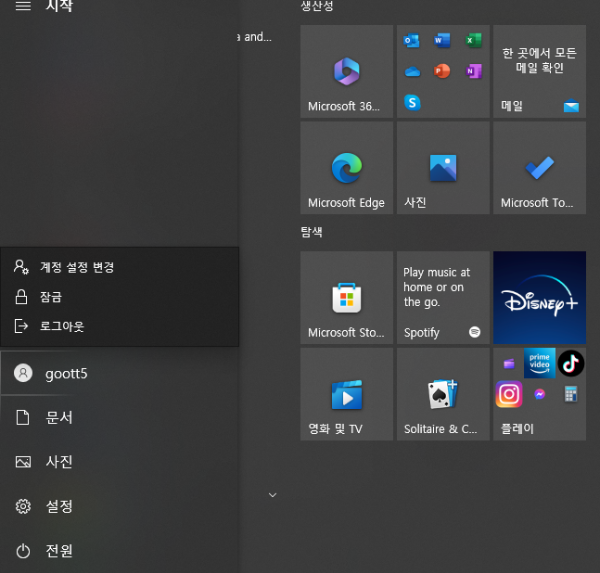Open TikTok in the 플레이 folder
Viewport: 600px width, 573px height.
[571, 363]
